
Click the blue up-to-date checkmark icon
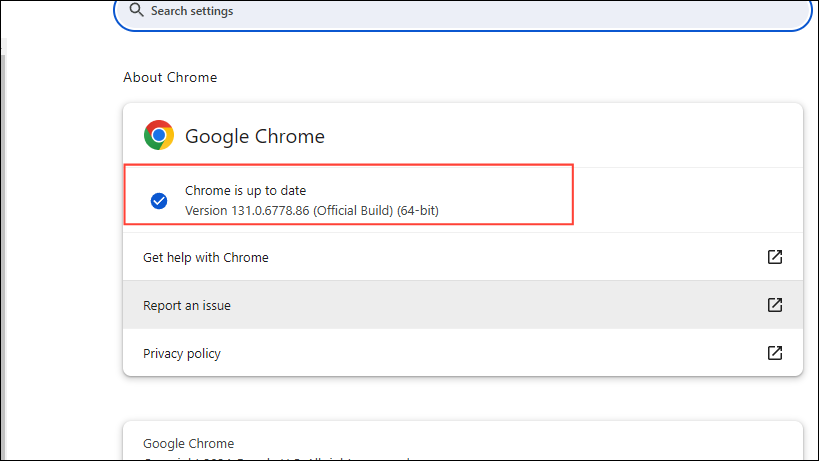click(159, 201)
